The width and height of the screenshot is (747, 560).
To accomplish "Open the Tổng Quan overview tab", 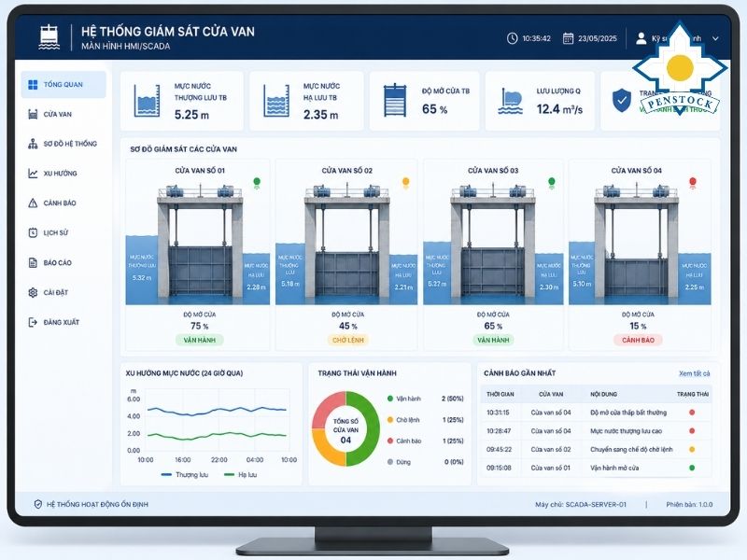I will [63, 85].
